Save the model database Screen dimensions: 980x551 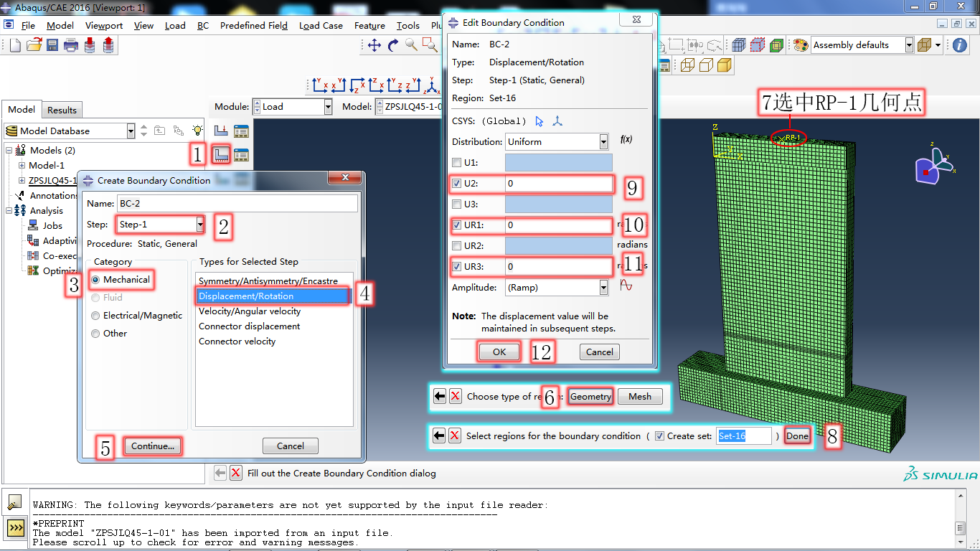(52, 45)
